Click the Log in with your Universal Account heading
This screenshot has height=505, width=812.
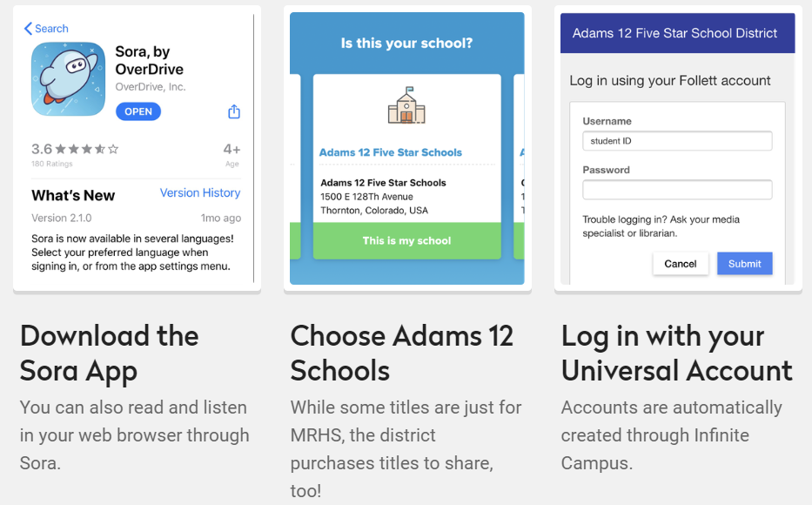(677, 353)
